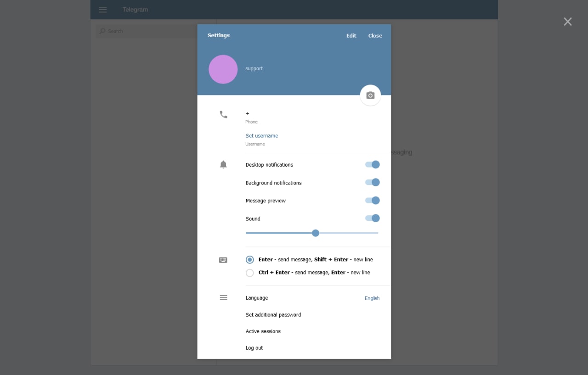Click the sound volume slider handle
588x375 pixels.
[x=316, y=233]
